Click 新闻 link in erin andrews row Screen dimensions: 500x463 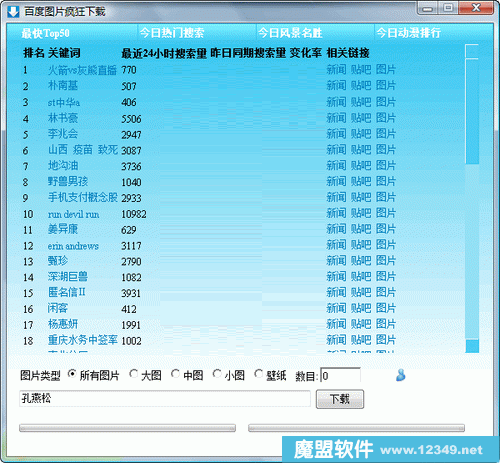tap(336, 245)
